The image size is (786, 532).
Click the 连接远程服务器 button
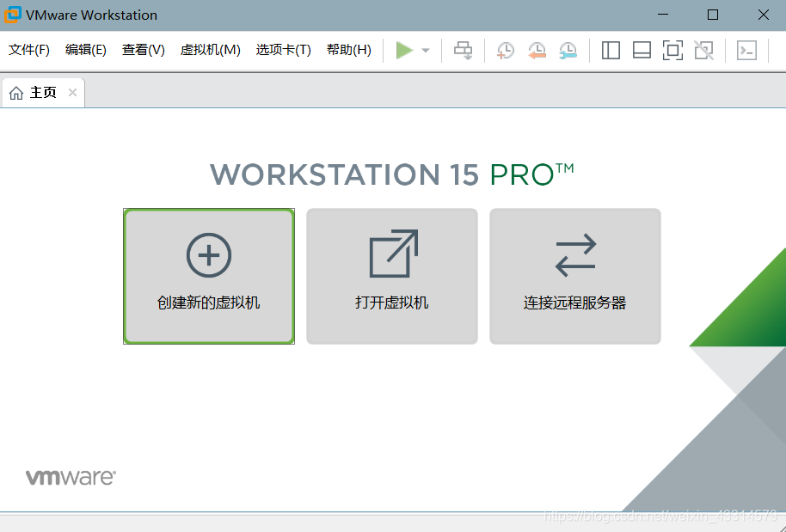pyautogui.click(x=575, y=276)
